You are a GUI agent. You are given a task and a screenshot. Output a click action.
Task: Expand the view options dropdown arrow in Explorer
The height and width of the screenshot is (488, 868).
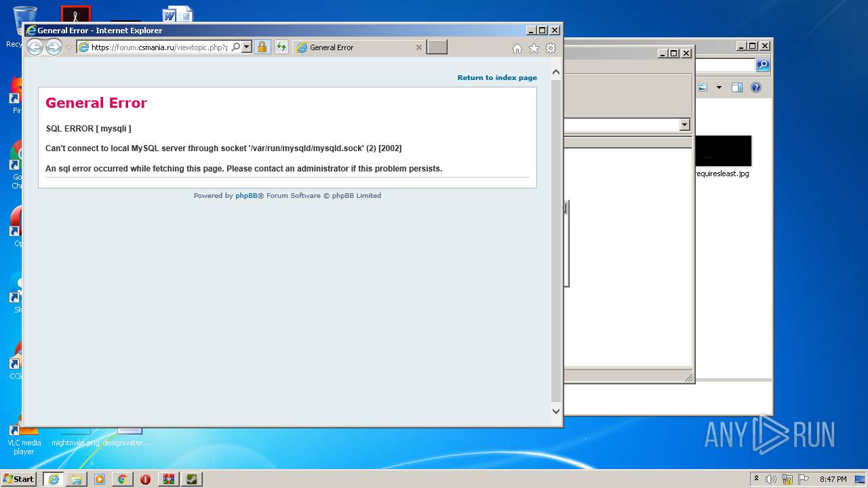click(719, 87)
